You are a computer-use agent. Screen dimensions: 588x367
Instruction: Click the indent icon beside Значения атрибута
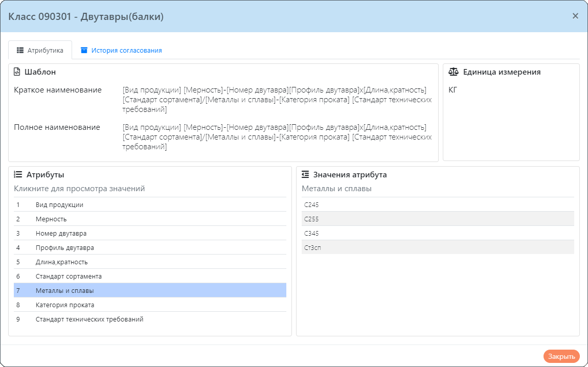[305, 175]
